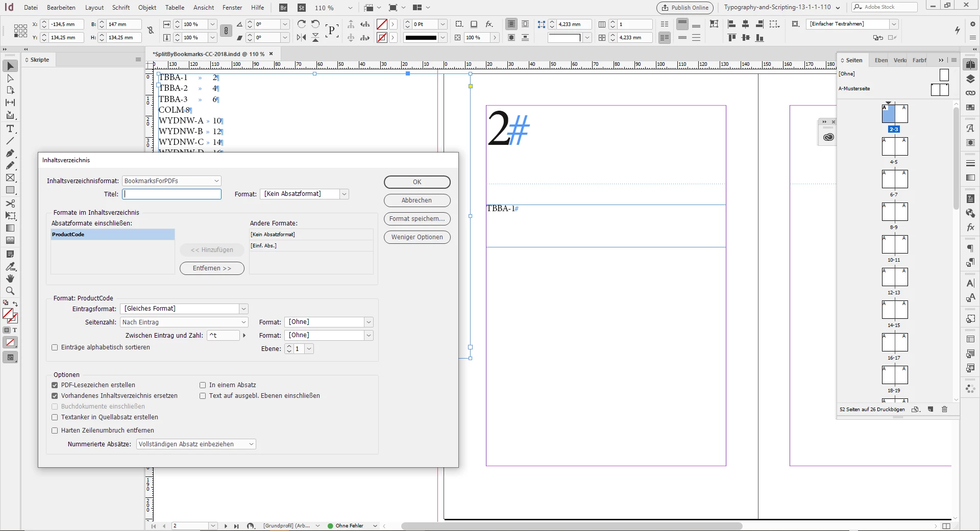Click Abbrechen to cancel the dialog
This screenshot has width=980, height=531.
(x=417, y=200)
